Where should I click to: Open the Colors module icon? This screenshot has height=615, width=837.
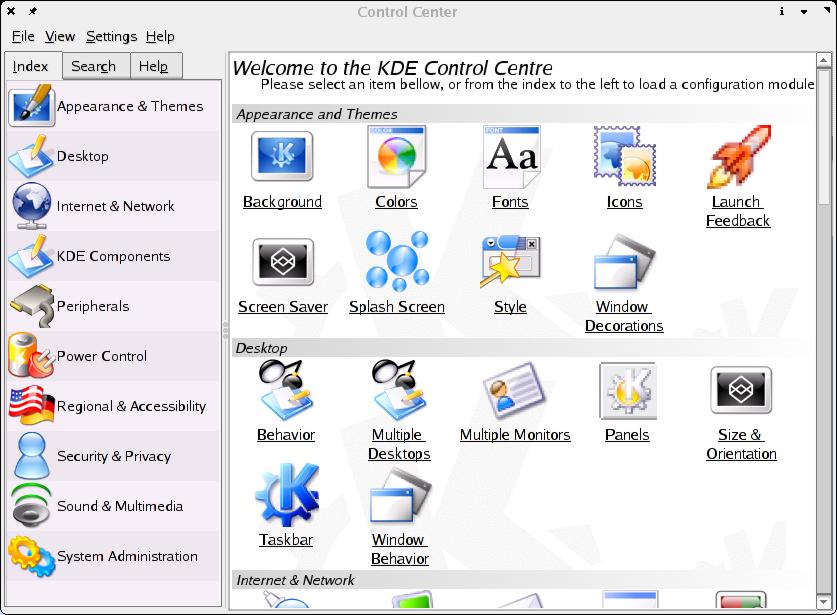point(396,156)
